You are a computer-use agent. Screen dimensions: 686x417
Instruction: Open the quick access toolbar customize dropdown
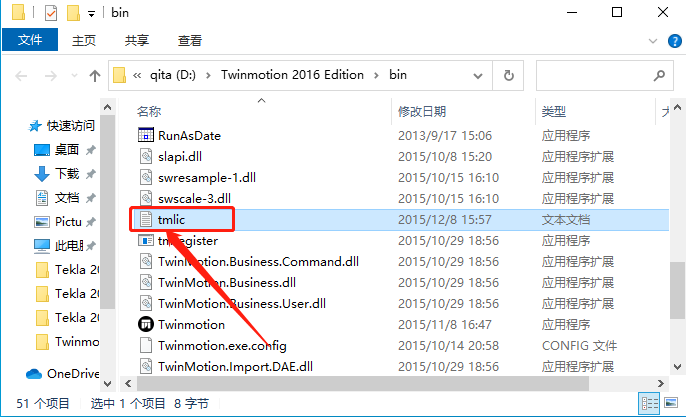point(91,14)
